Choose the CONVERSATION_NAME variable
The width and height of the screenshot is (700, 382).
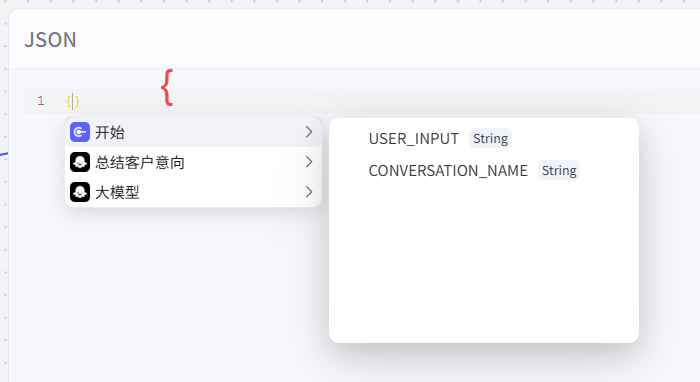point(448,170)
